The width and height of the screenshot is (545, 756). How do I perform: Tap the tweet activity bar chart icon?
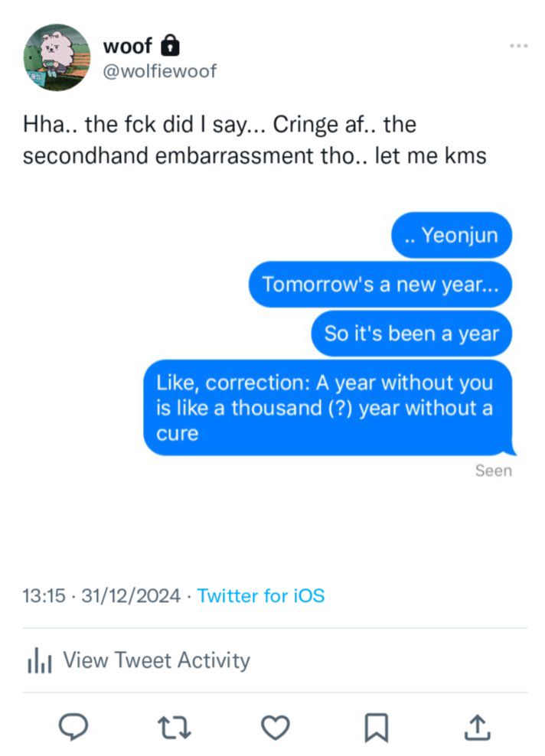[x=40, y=660]
